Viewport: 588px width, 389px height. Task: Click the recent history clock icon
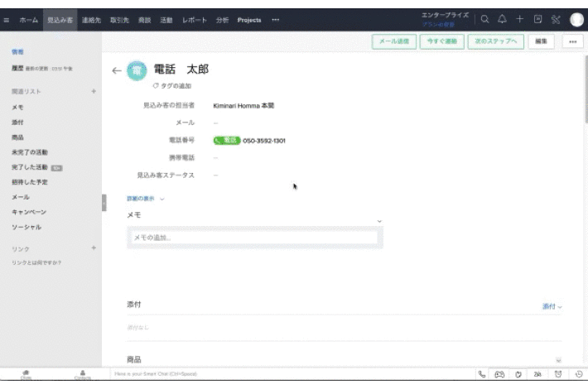tap(579, 374)
